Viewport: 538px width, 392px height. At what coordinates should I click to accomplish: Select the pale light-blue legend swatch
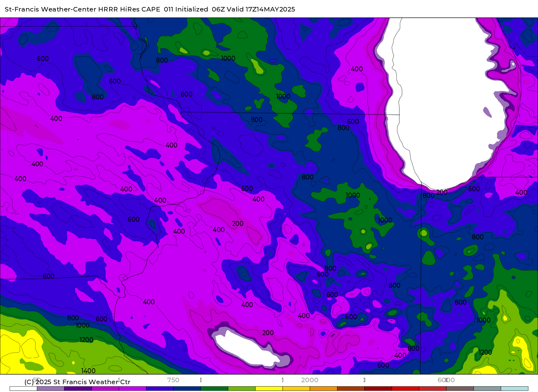[514, 389]
